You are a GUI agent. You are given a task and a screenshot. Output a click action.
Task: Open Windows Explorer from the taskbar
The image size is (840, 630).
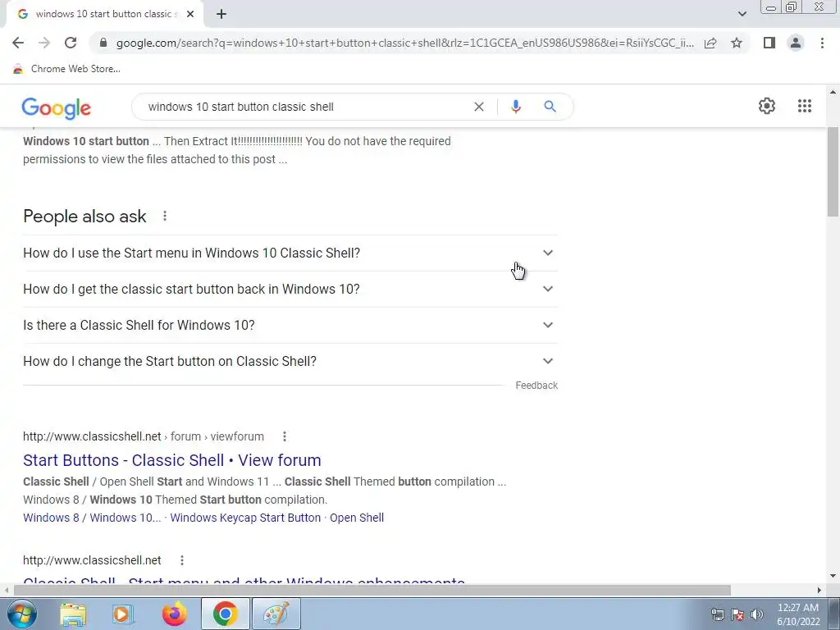point(73,614)
